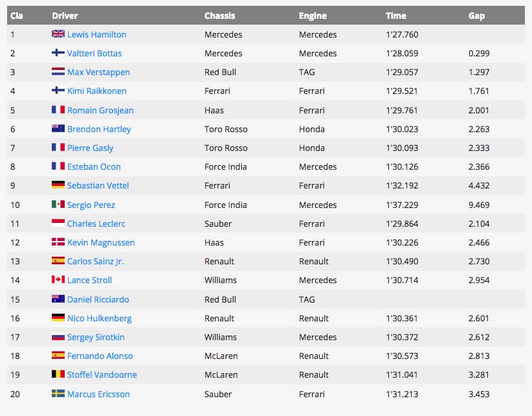Click the New Zealand flag beside Brendon Hartley

(x=58, y=129)
